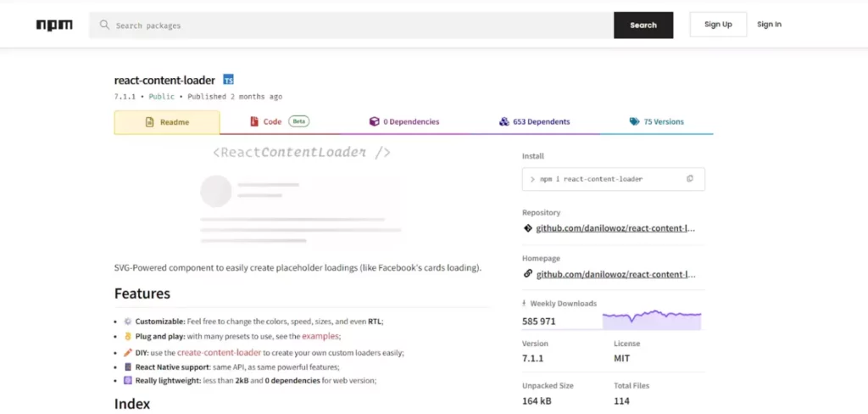Image resolution: width=868 pixels, height=414 pixels.
Task: Click the Code tab file icon
Action: tap(254, 122)
